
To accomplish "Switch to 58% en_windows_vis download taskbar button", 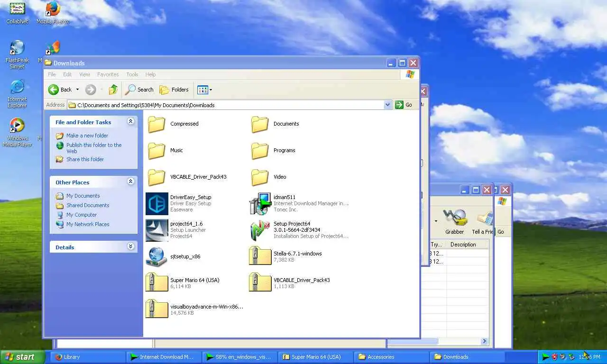I will tap(240, 357).
